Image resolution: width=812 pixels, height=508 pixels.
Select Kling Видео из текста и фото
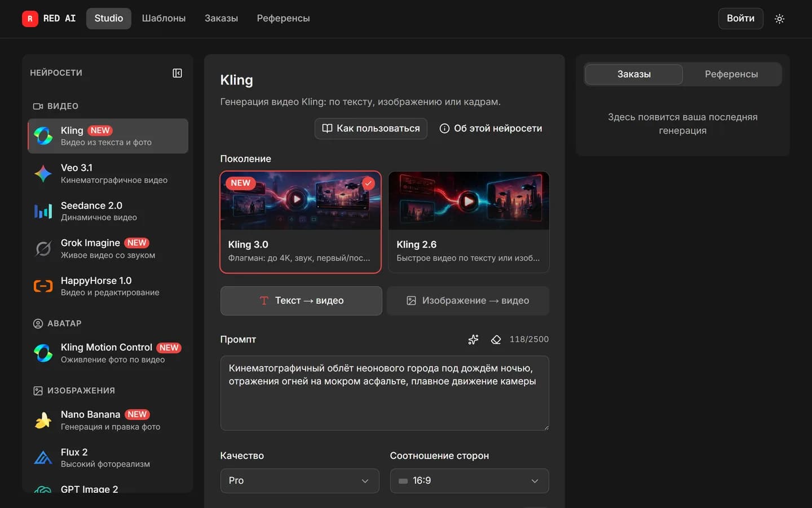point(108,136)
